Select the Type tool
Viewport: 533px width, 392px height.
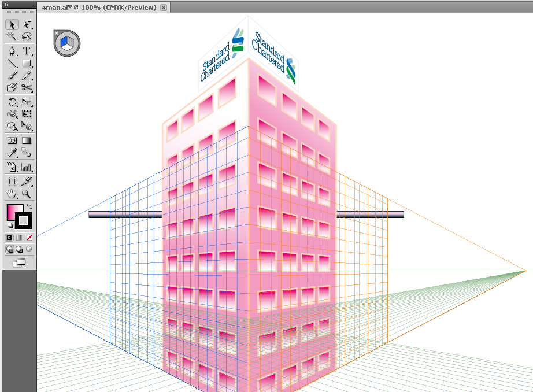point(27,51)
